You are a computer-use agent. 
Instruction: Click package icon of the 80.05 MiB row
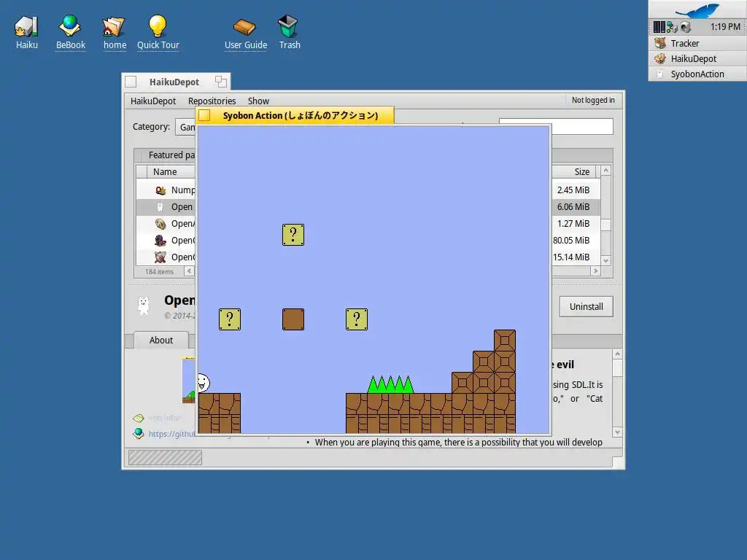click(160, 241)
